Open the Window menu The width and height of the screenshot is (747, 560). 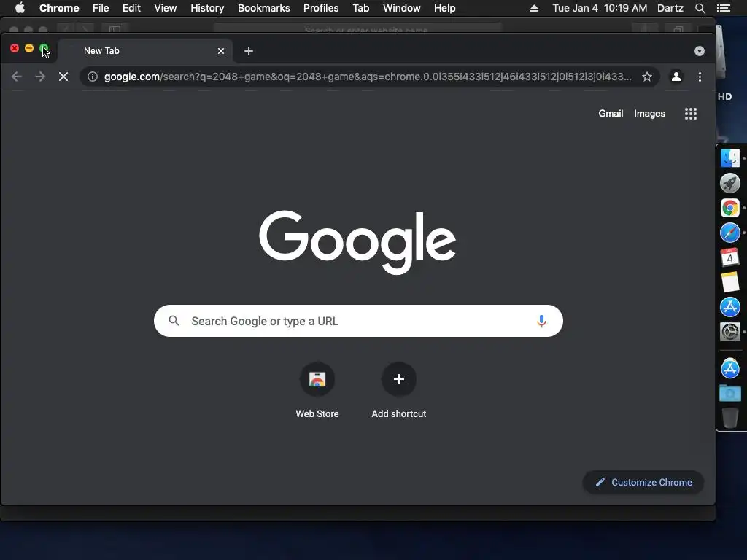tap(402, 8)
